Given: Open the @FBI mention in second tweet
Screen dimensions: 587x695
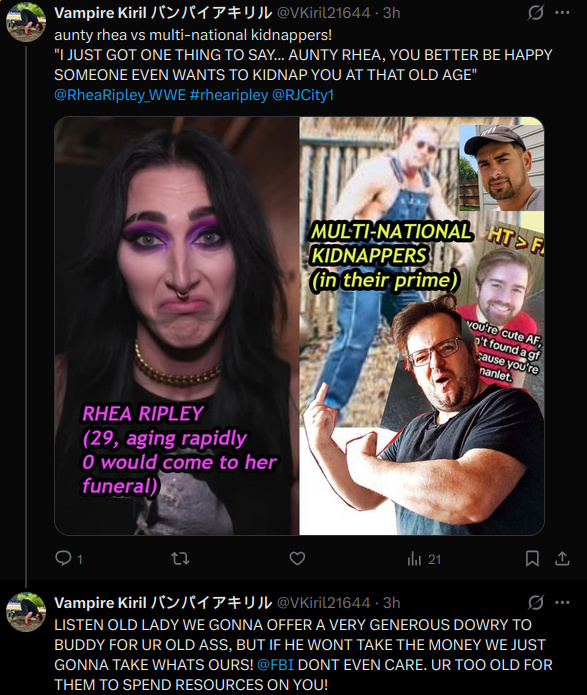Looking at the screenshot, I should click(x=275, y=664).
